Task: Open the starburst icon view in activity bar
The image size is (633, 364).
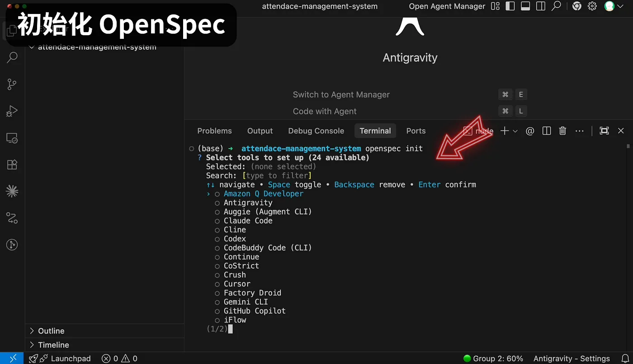Action: pyautogui.click(x=12, y=191)
